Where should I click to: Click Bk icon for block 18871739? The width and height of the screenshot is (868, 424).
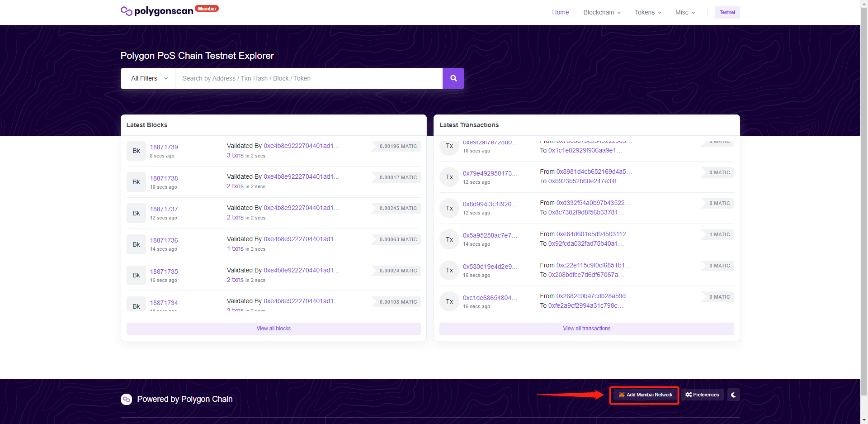point(136,151)
